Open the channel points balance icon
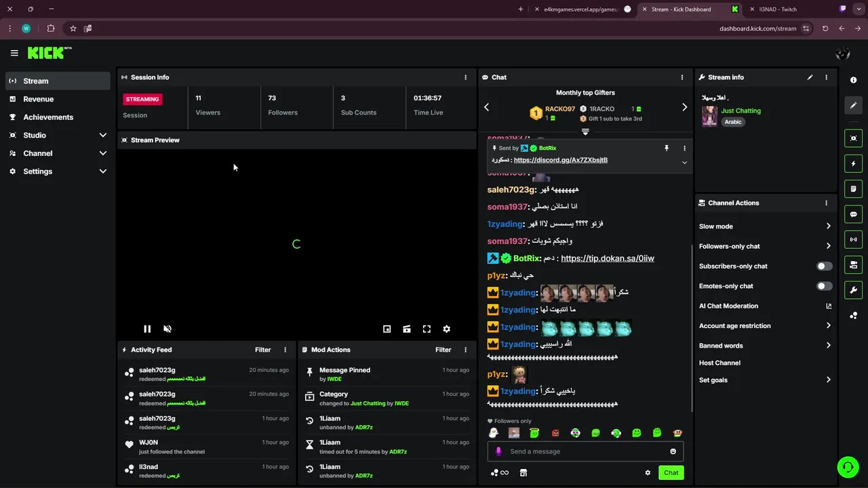The height and width of the screenshot is (488, 868). pyautogui.click(x=500, y=472)
